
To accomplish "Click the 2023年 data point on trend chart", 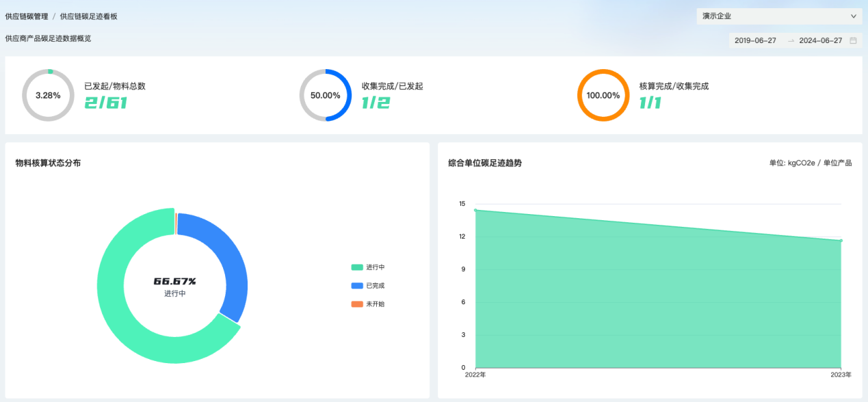I will (841, 241).
